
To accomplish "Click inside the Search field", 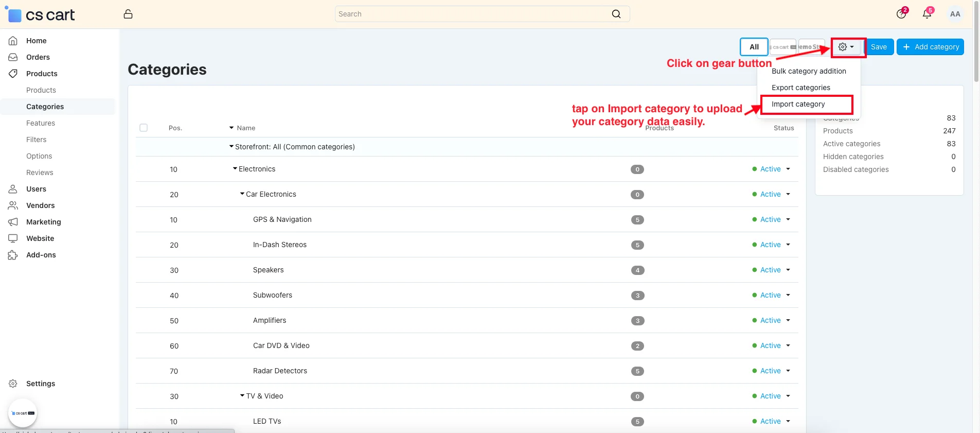I will pyautogui.click(x=471, y=14).
